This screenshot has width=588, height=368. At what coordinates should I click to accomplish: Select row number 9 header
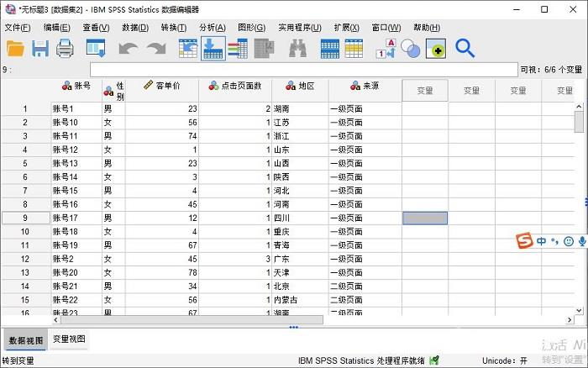coord(25,218)
